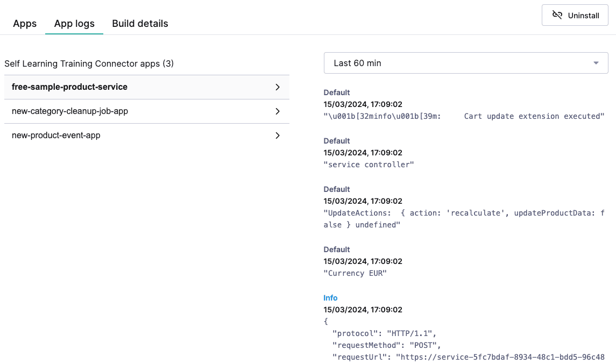
Task: Expand free-sample-product-service via its chevron
Action: click(x=278, y=87)
